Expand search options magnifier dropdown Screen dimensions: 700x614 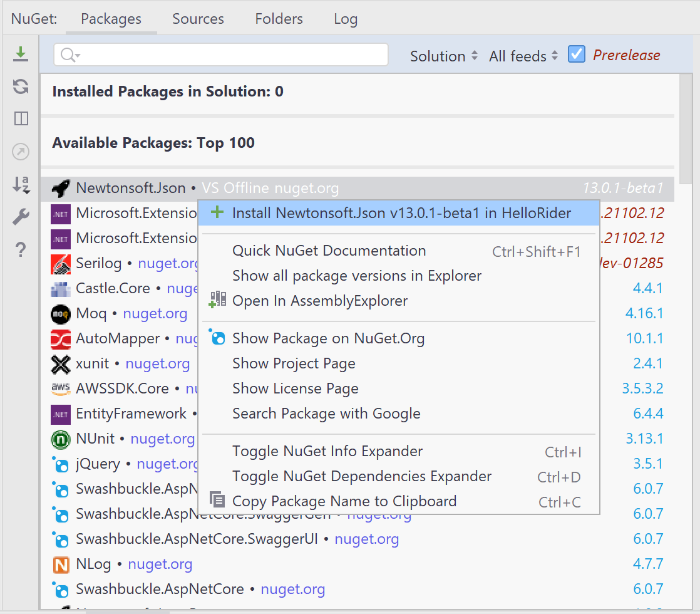tap(70, 56)
